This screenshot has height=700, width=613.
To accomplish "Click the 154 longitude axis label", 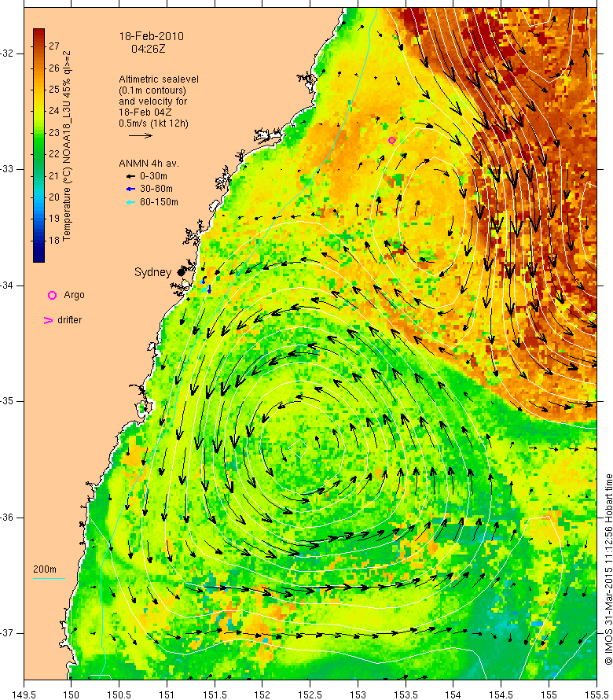I will (x=453, y=694).
